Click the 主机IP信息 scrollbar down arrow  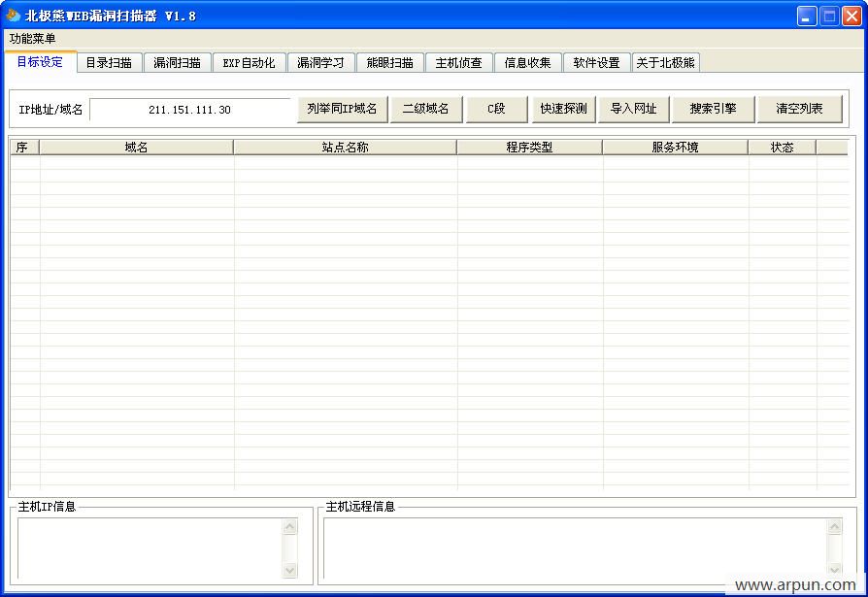point(289,570)
